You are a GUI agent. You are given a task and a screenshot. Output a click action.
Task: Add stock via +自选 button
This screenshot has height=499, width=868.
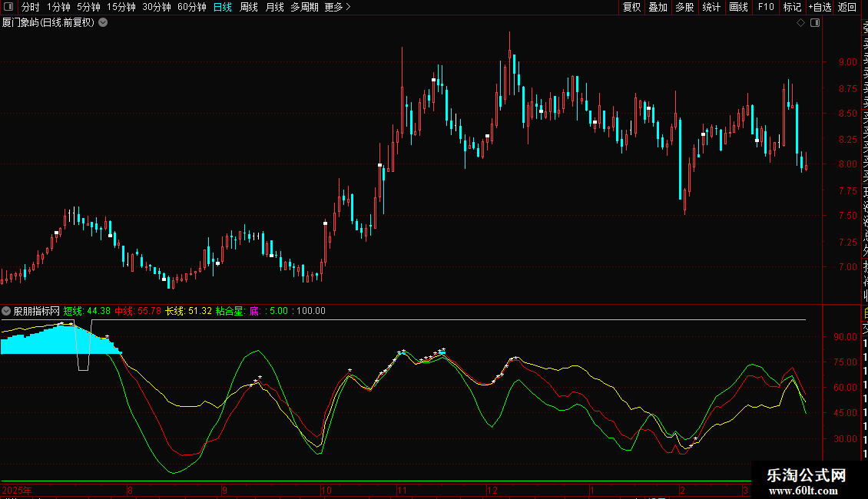click(x=820, y=7)
